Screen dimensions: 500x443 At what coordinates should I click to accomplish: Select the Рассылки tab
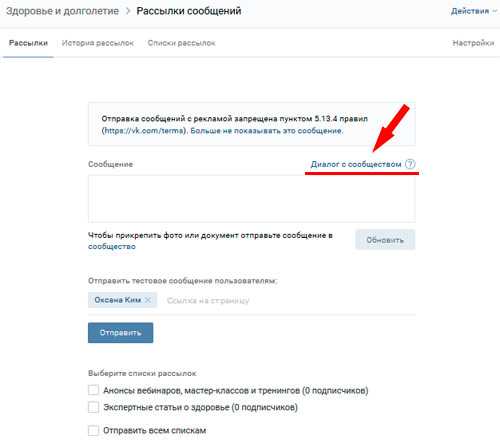click(x=28, y=43)
